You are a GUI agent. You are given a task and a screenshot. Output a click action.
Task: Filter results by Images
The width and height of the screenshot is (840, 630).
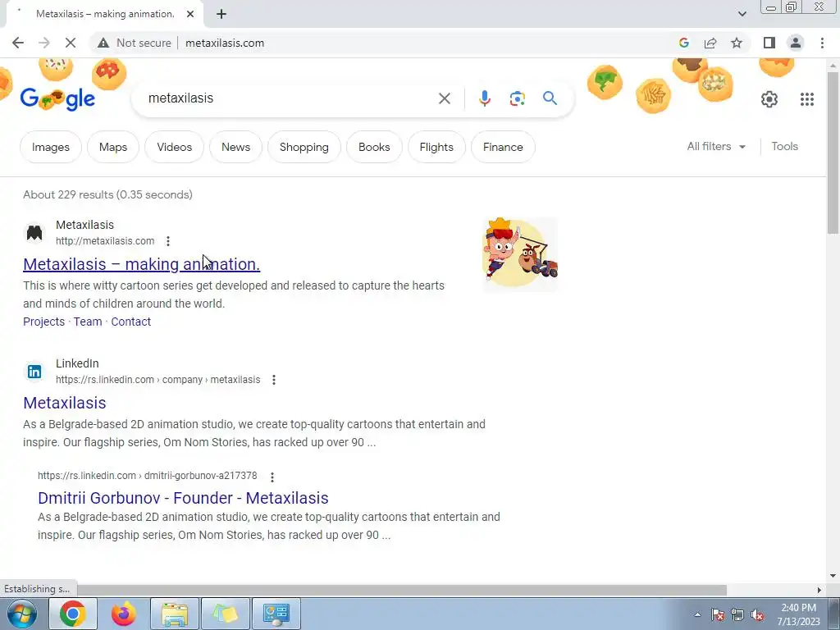[x=51, y=147]
